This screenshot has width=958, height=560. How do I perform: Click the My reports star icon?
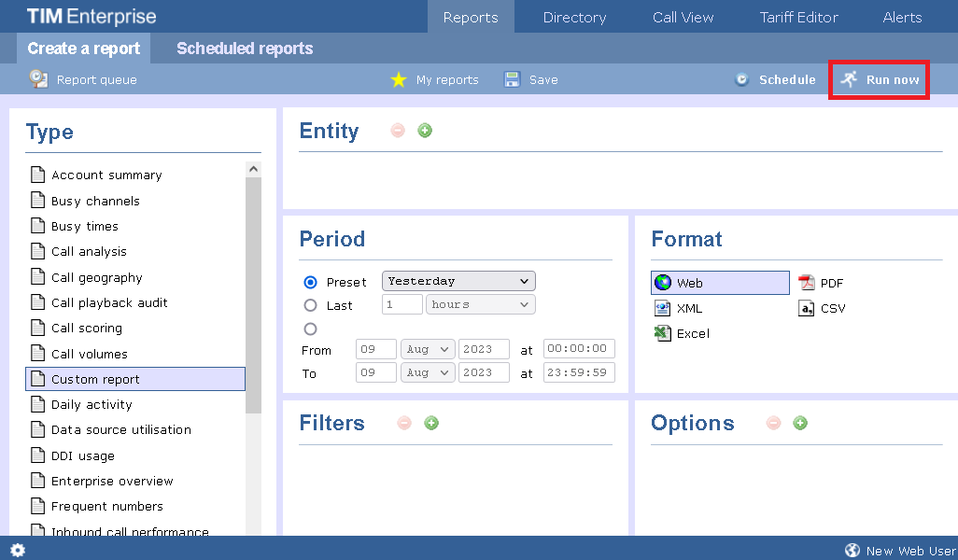[x=399, y=80]
